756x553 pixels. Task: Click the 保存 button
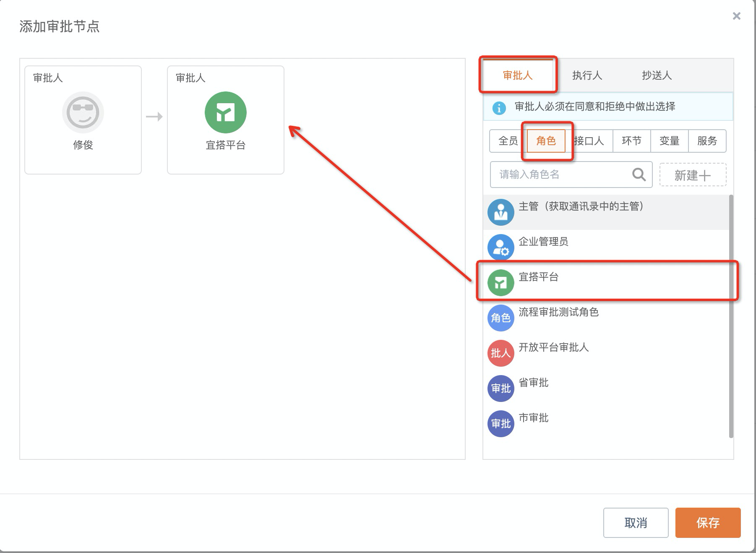708,523
